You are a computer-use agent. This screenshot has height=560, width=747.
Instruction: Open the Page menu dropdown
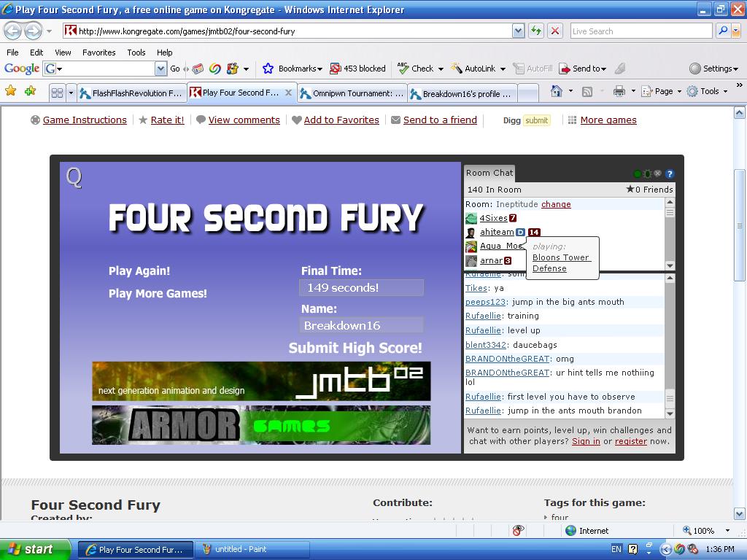tap(679, 91)
